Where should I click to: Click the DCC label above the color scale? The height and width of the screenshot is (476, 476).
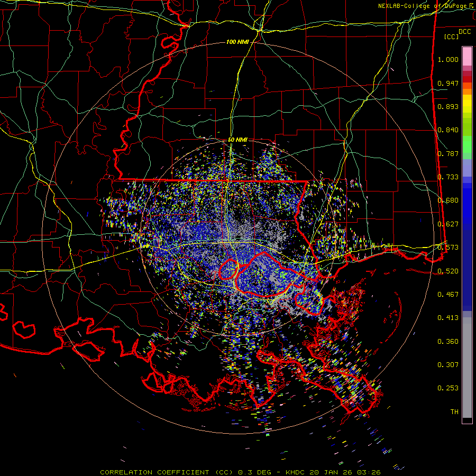464,32
